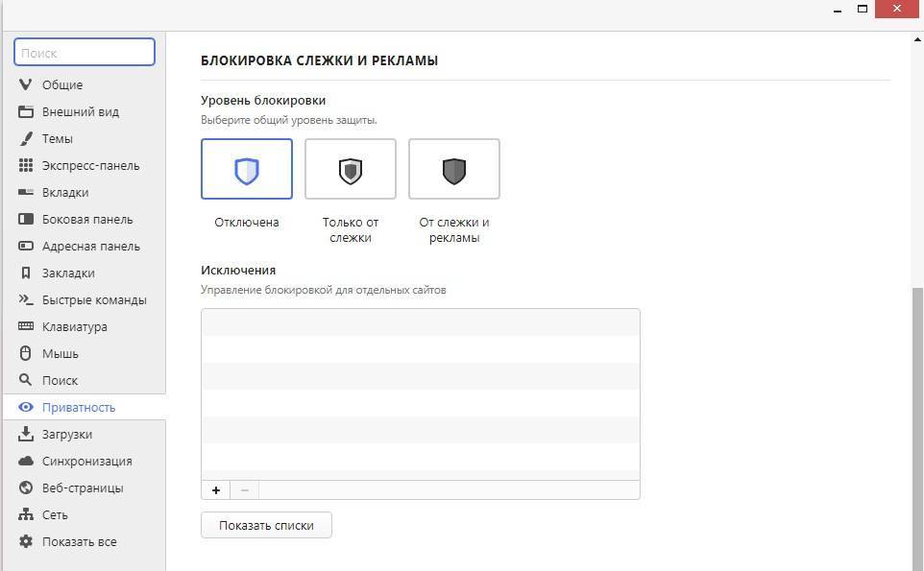The width and height of the screenshot is (924, 571).
Task: Click the window icon beside Внешний вид
Action: (26, 111)
